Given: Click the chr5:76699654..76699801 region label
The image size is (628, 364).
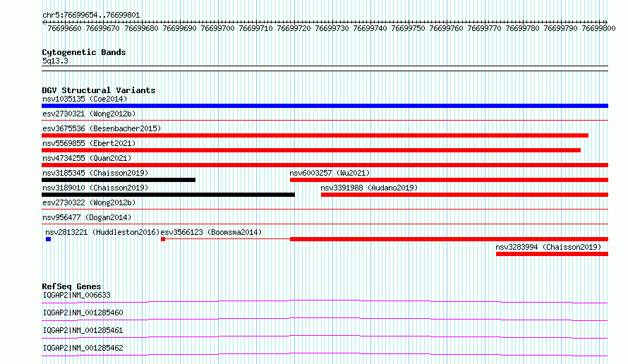Looking at the screenshot, I should [x=91, y=16].
